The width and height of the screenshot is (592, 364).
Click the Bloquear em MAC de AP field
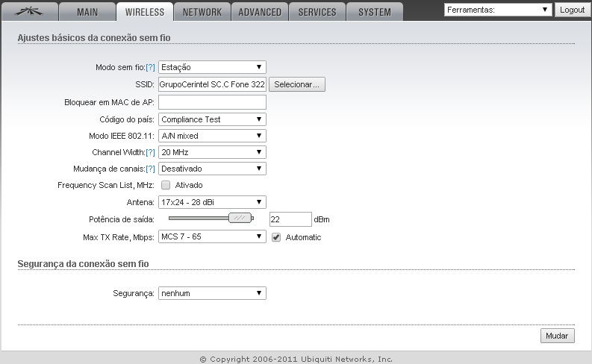[212, 102]
